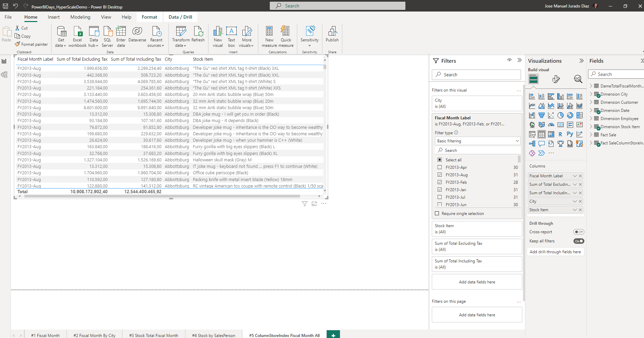This screenshot has height=338, width=644.
Task: Choose the matrix visual icon
Action: [x=551, y=134]
